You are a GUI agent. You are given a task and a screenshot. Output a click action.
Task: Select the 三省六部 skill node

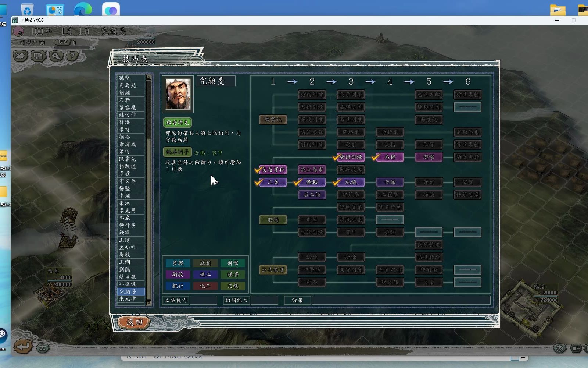point(390,270)
